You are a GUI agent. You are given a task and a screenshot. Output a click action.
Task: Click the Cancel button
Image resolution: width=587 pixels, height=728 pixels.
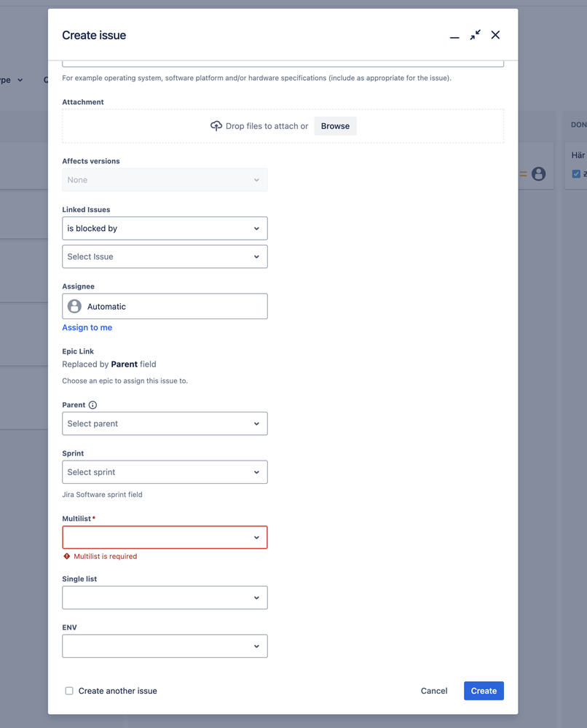(434, 691)
